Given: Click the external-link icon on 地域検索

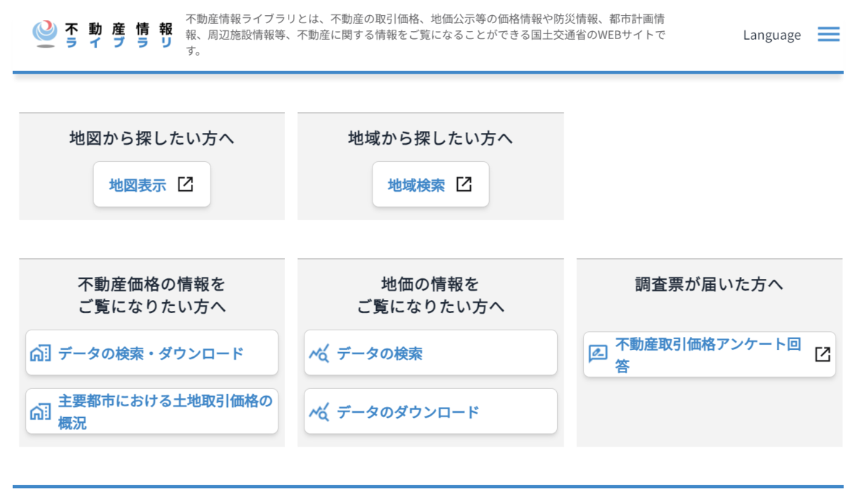Looking at the screenshot, I should pos(464,184).
